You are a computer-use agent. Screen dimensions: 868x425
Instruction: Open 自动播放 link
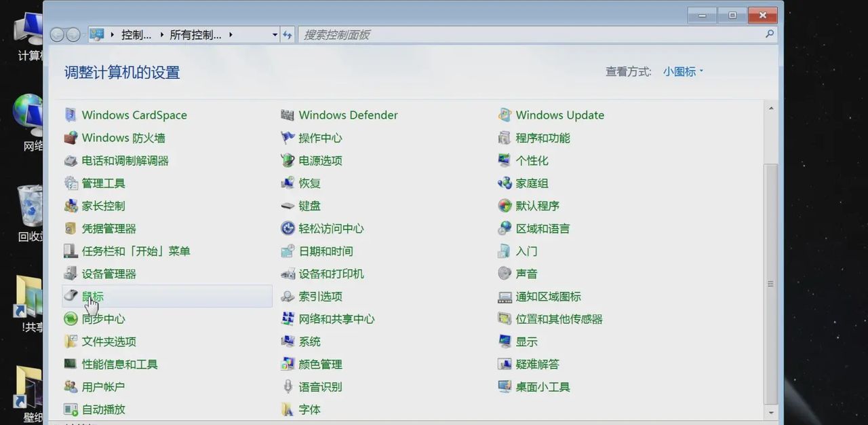click(103, 409)
